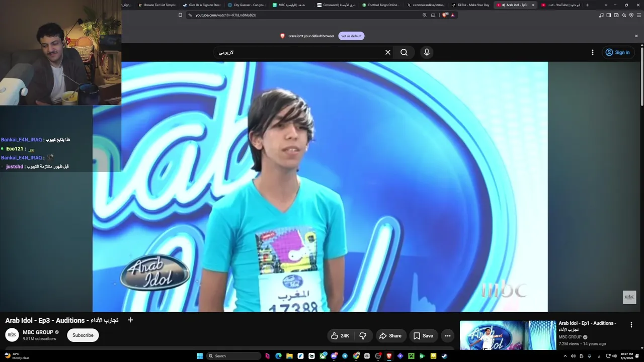
Task: Switch to TikTok Make Your Day tab
Action: click(x=470, y=5)
